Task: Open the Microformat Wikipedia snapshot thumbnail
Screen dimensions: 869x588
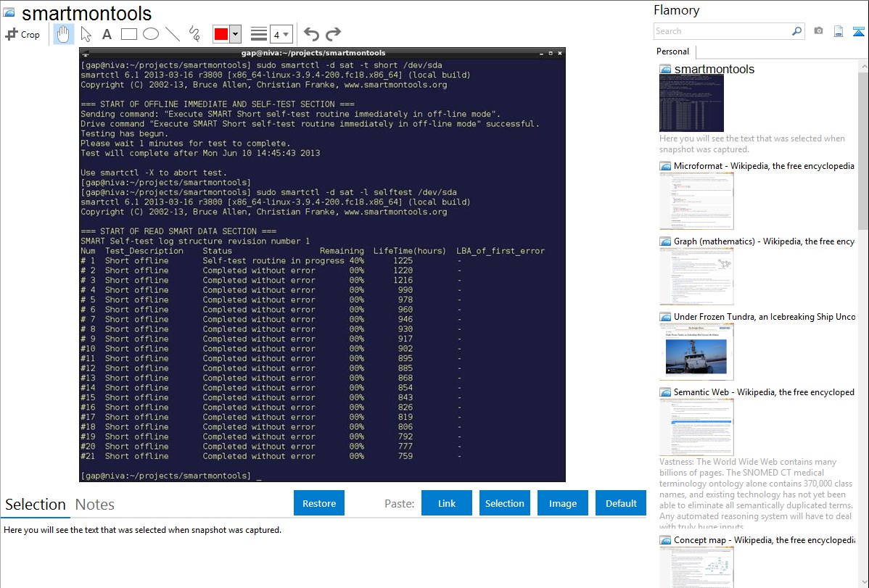Action: (696, 201)
